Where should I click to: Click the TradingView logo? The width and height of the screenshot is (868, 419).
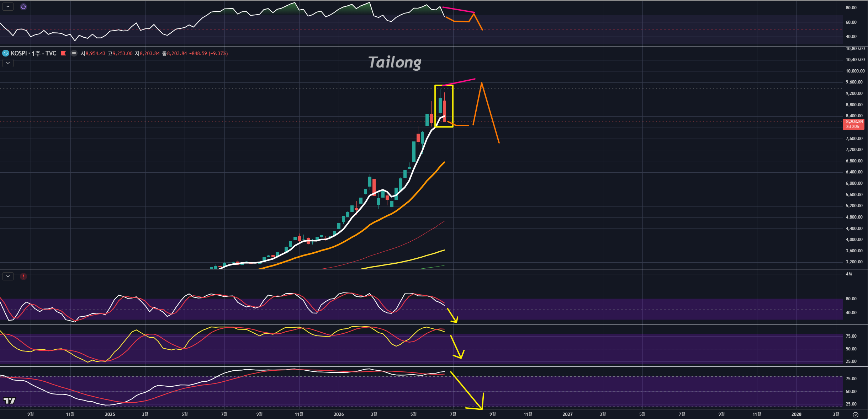(x=10, y=401)
